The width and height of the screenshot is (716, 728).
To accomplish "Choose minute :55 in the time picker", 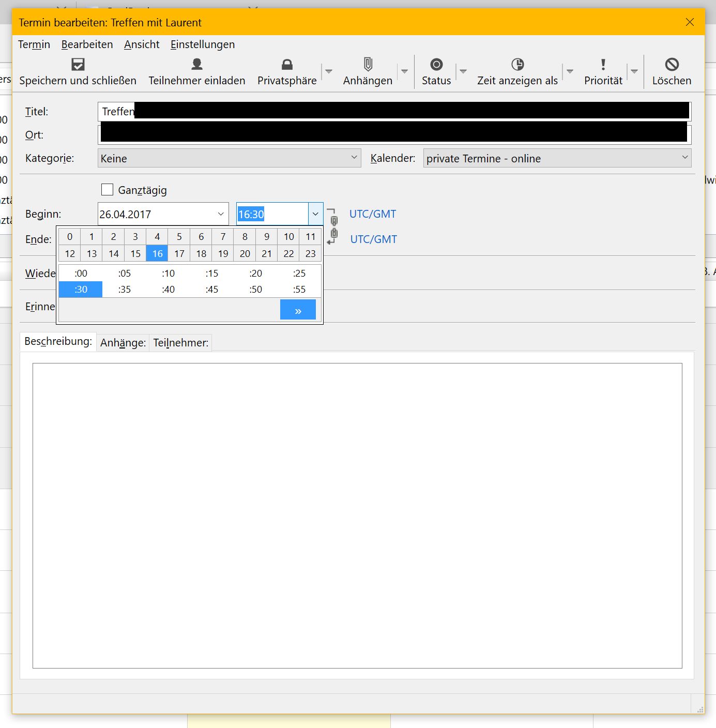I will pyautogui.click(x=299, y=289).
